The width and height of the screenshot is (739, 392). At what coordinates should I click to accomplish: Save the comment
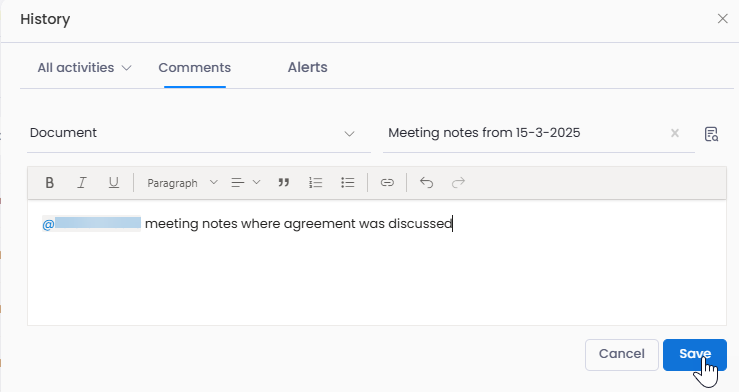click(695, 354)
